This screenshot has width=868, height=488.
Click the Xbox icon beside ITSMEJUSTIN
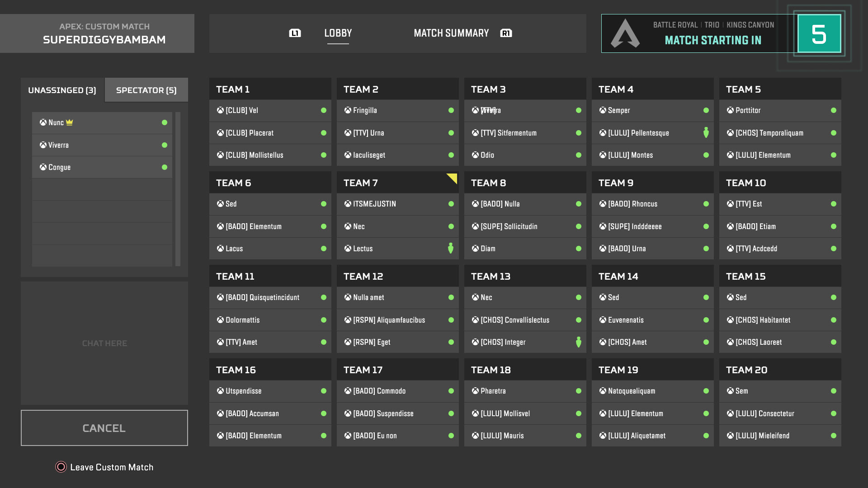(348, 204)
